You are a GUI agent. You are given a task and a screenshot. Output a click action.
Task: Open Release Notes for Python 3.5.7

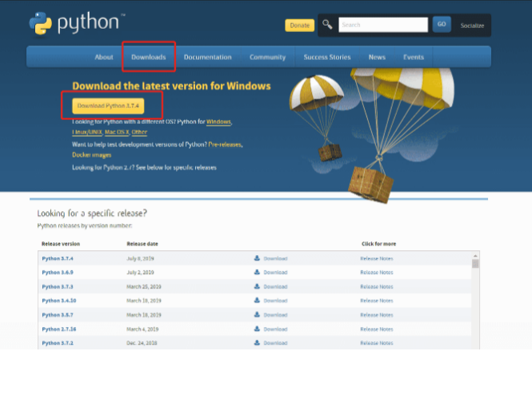pos(377,315)
